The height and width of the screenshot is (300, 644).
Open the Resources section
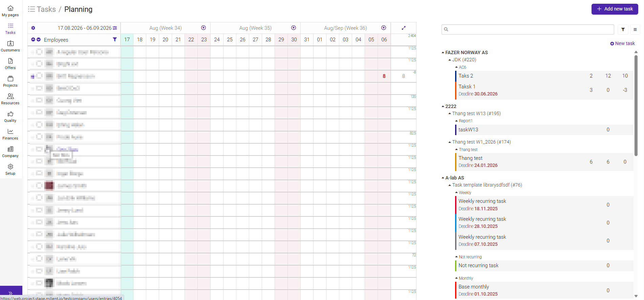coord(10,99)
